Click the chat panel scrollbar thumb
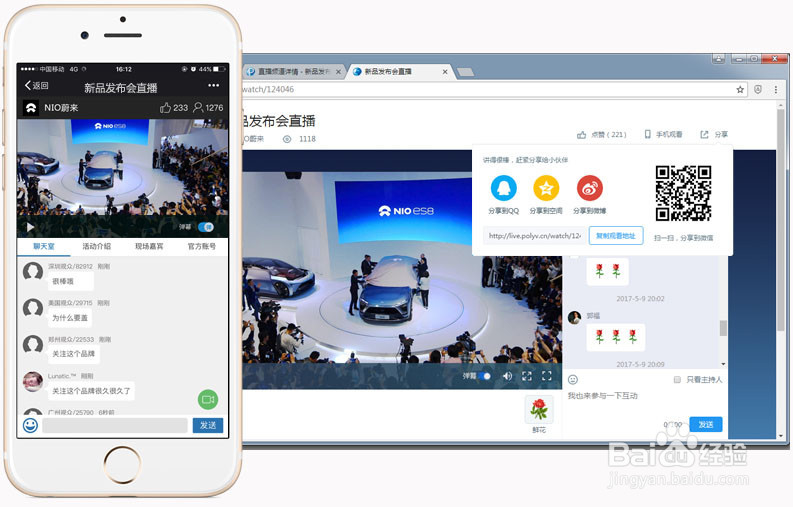The width and height of the screenshot is (793, 507). pos(723,328)
